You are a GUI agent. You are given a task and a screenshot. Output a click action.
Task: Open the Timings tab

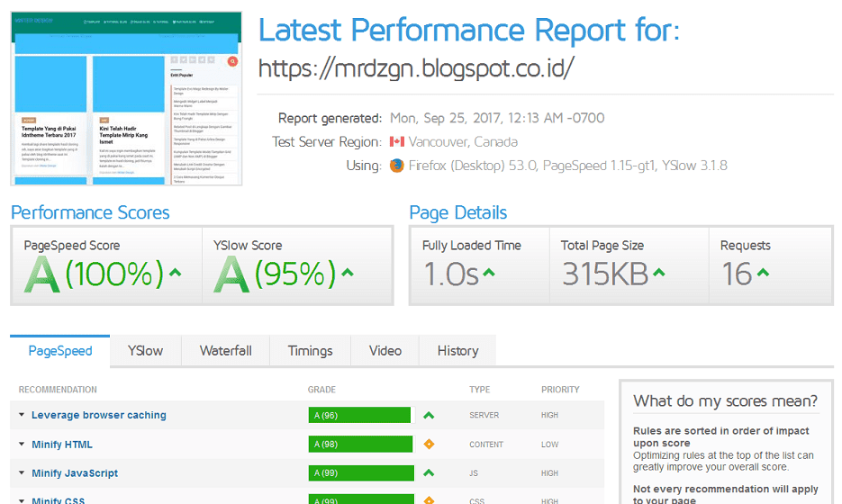pos(311,351)
